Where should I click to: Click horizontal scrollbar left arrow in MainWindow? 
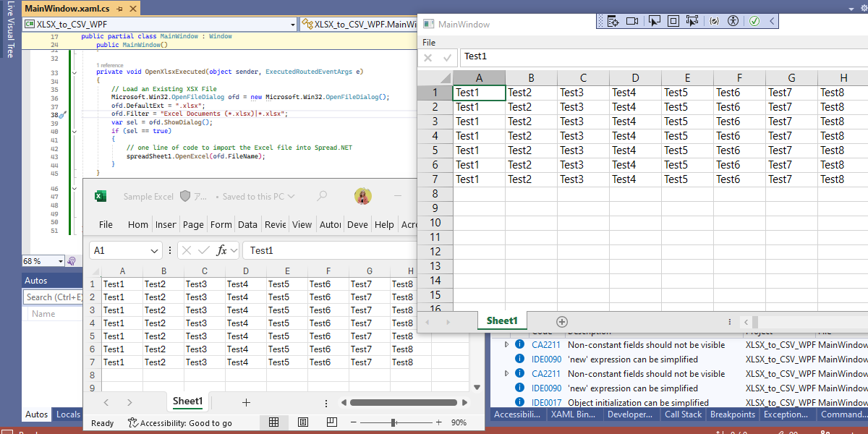tap(746, 322)
